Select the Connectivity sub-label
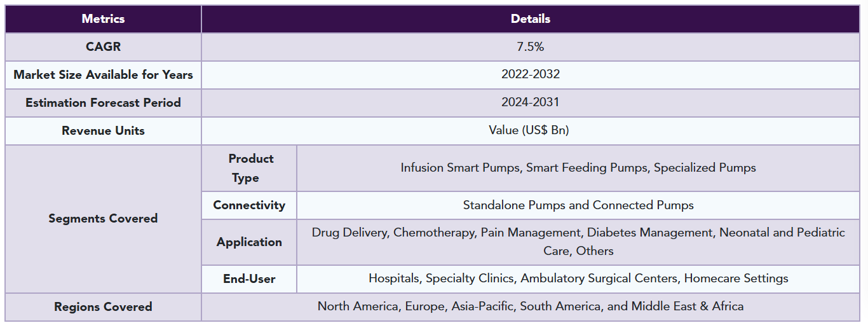The image size is (868, 323). pyautogui.click(x=249, y=205)
